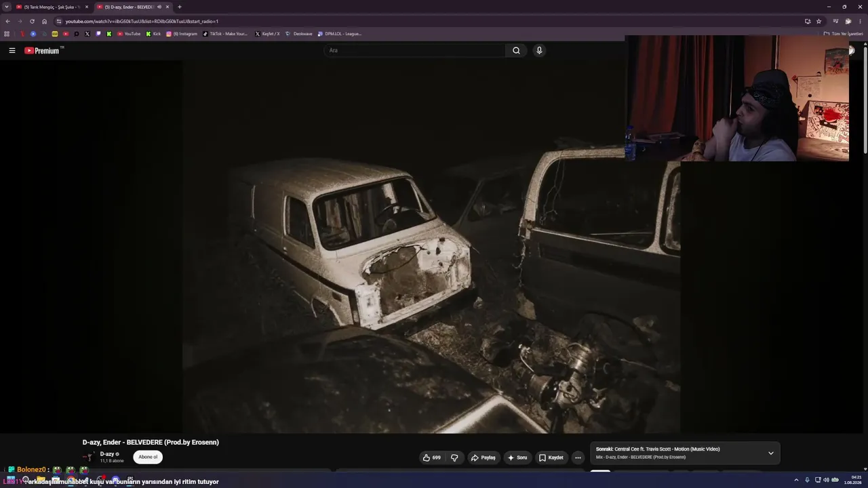Image resolution: width=868 pixels, height=488 pixels.
Task: Go to the browser home page
Action: coord(45,21)
